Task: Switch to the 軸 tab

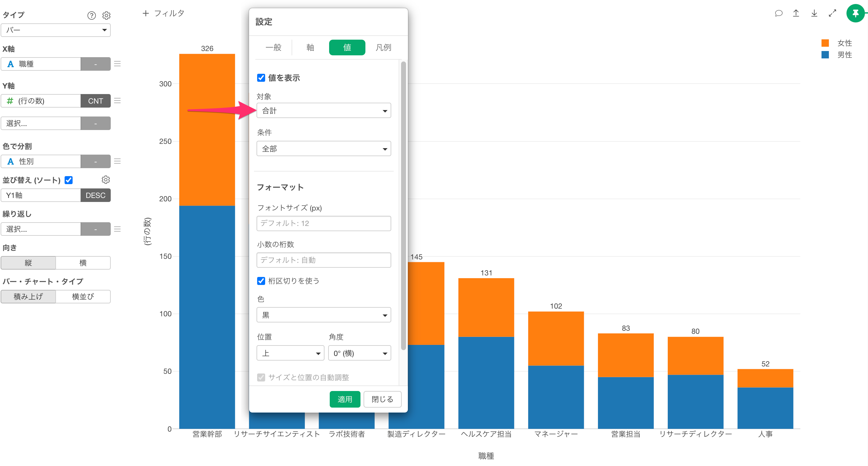Action: coord(310,47)
